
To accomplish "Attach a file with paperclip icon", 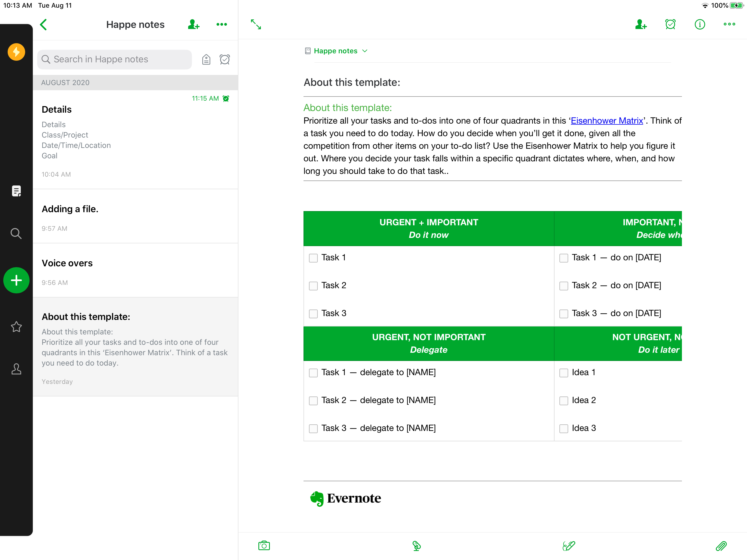I will [x=721, y=546].
